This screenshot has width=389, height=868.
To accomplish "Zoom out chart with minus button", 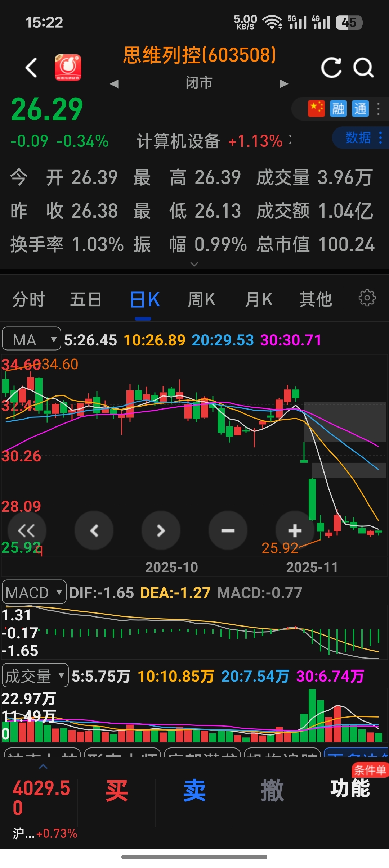I will [x=228, y=530].
